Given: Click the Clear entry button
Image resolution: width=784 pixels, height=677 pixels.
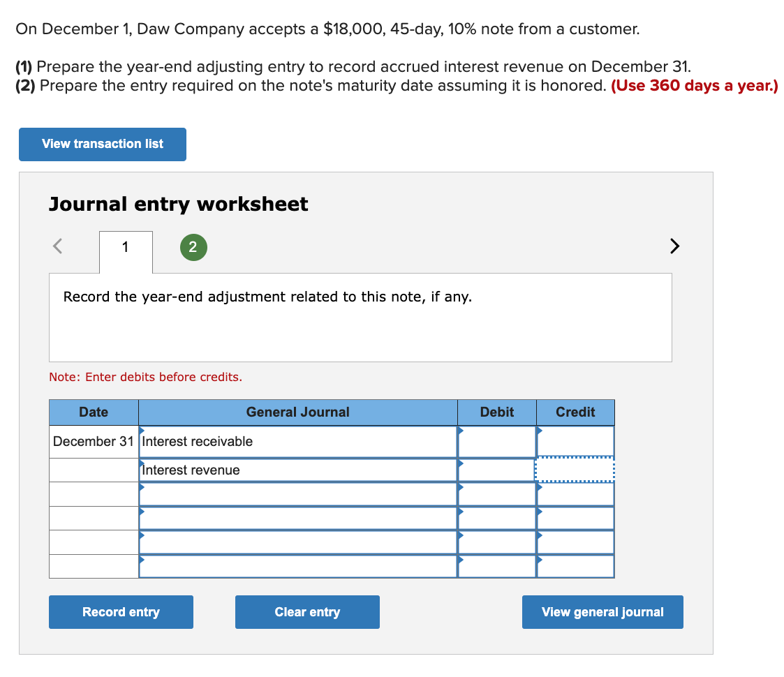Looking at the screenshot, I should click(x=307, y=611).
